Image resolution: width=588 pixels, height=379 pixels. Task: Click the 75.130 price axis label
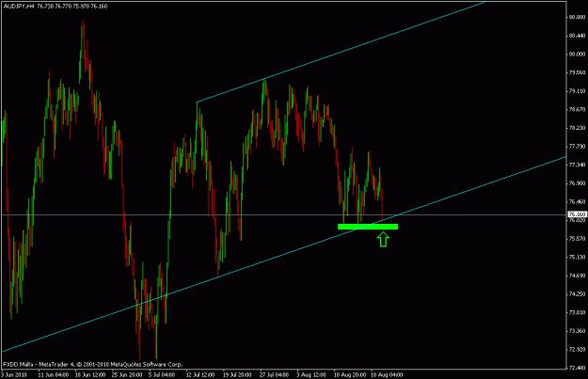[x=577, y=257]
